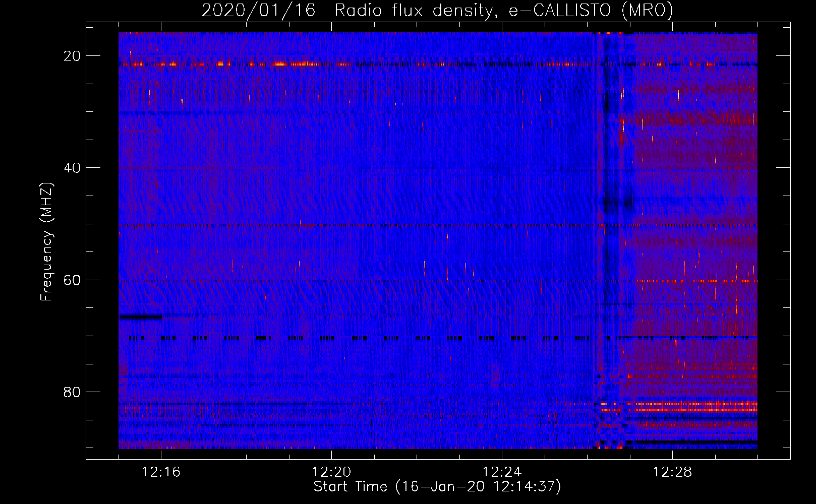Click the 12:16 time tick label
The height and width of the screenshot is (504, 816).
click(x=161, y=472)
